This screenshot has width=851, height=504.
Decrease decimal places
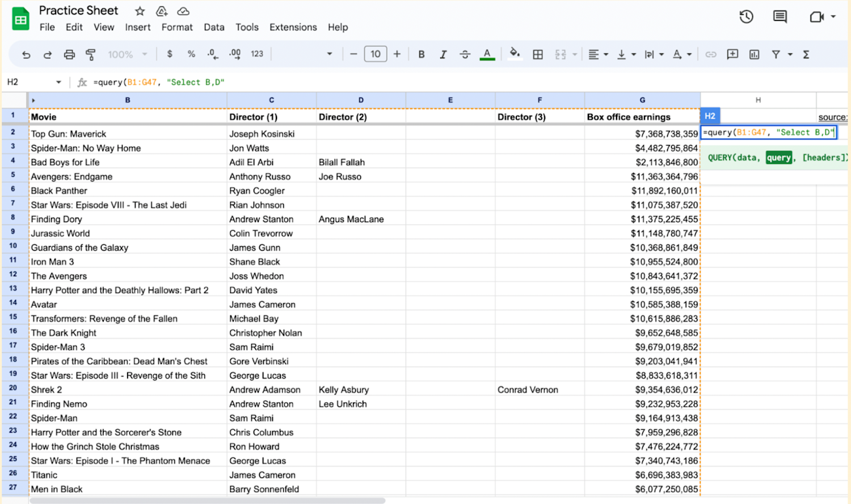click(x=213, y=54)
